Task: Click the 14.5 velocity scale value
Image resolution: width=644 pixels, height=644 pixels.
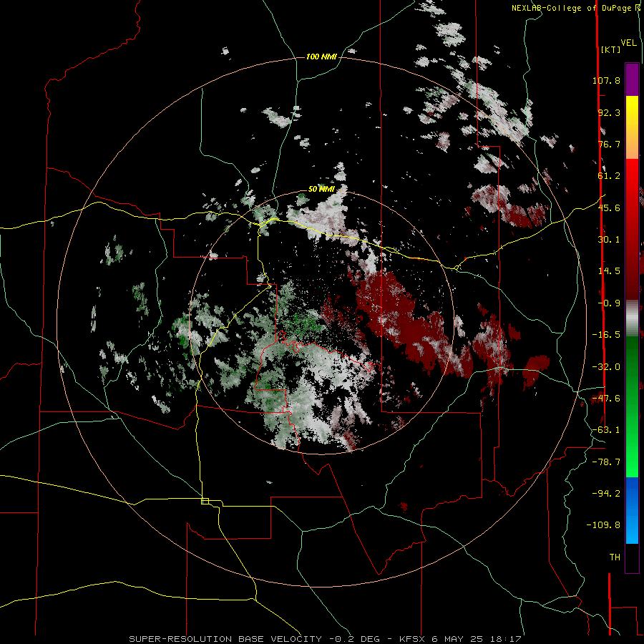Action: tap(609, 271)
